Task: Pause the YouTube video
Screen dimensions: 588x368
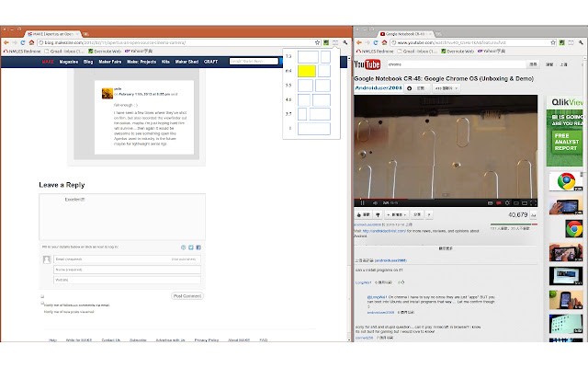Action: pos(361,201)
